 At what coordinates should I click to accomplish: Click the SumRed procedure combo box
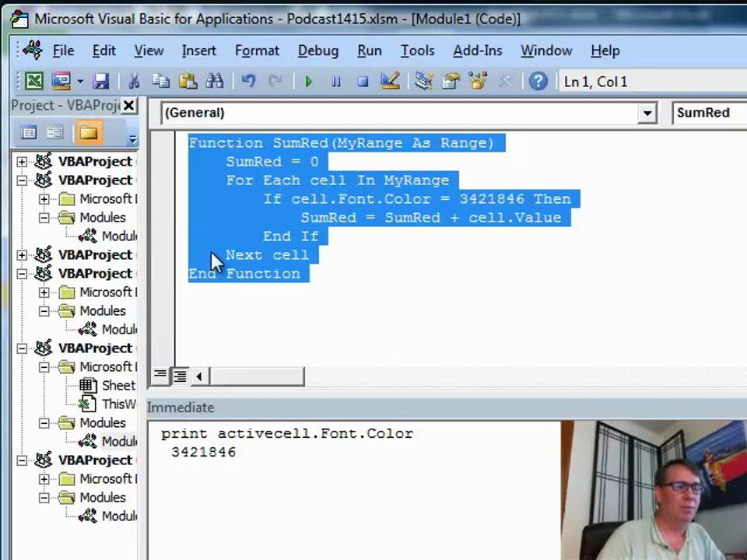tap(710, 113)
